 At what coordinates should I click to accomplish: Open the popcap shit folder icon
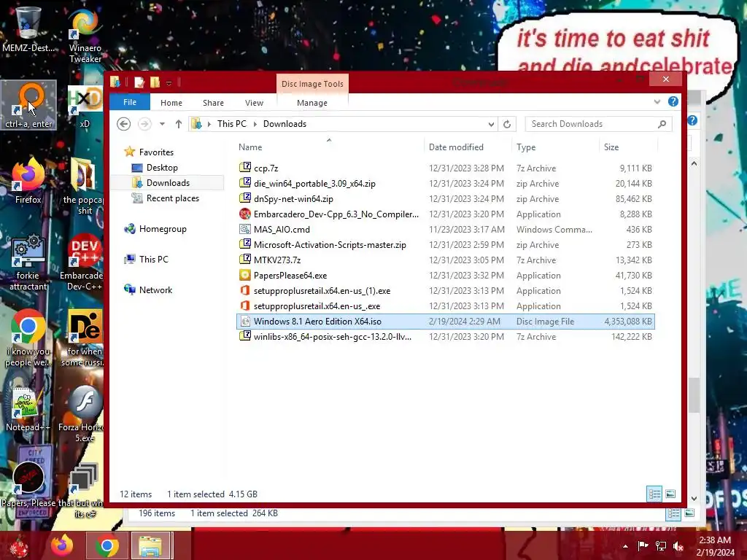pos(84,187)
